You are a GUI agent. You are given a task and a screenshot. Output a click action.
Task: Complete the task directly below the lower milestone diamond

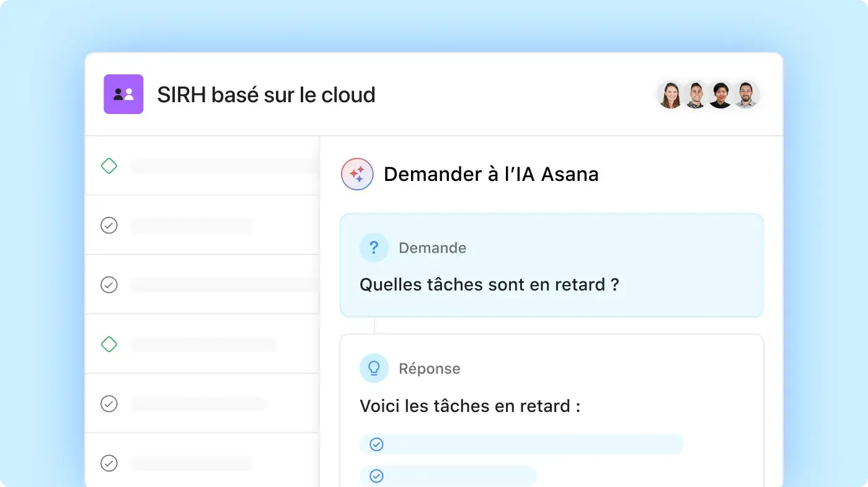pos(109,404)
